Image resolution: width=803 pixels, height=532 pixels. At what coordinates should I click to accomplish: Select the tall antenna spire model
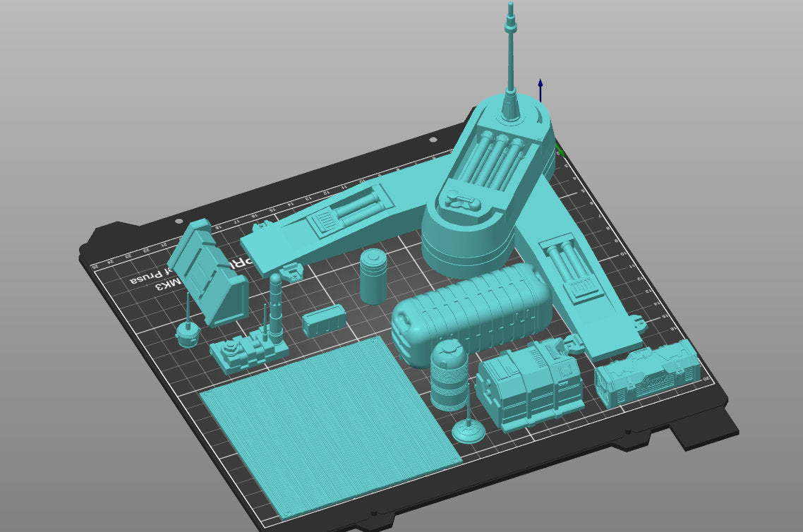point(510,56)
